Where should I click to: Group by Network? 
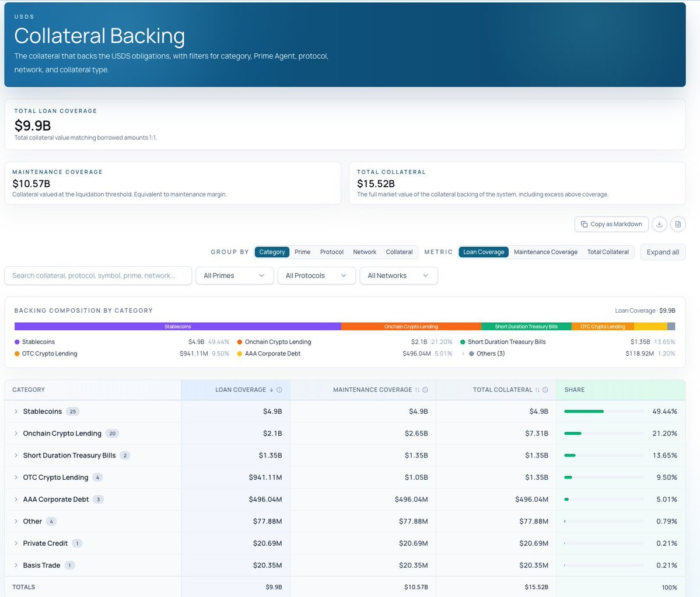click(365, 252)
